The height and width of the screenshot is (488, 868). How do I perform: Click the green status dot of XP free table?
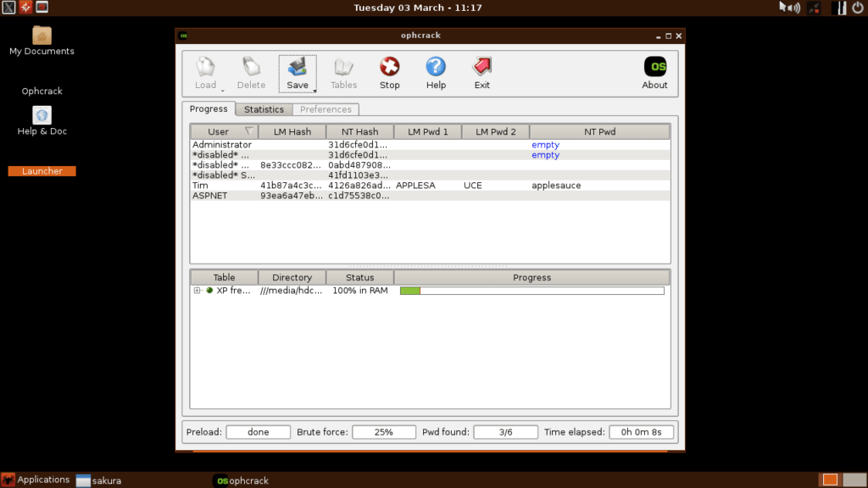point(210,291)
